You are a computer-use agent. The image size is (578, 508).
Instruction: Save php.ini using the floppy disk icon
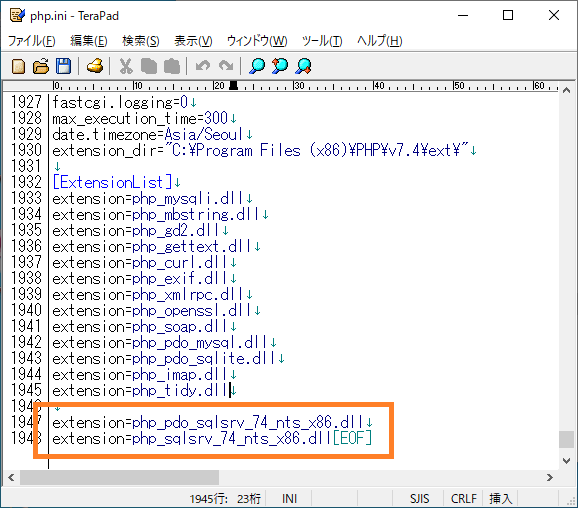(63, 67)
